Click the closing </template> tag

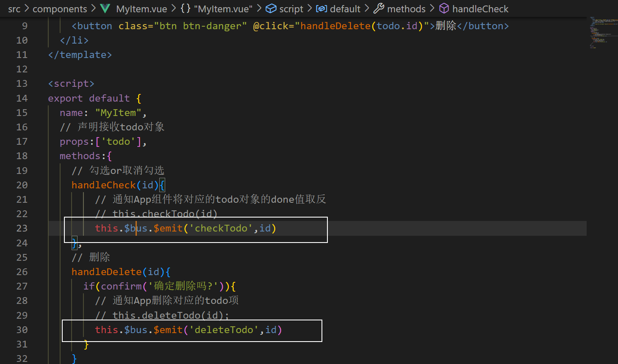pyautogui.click(x=80, y=55)
